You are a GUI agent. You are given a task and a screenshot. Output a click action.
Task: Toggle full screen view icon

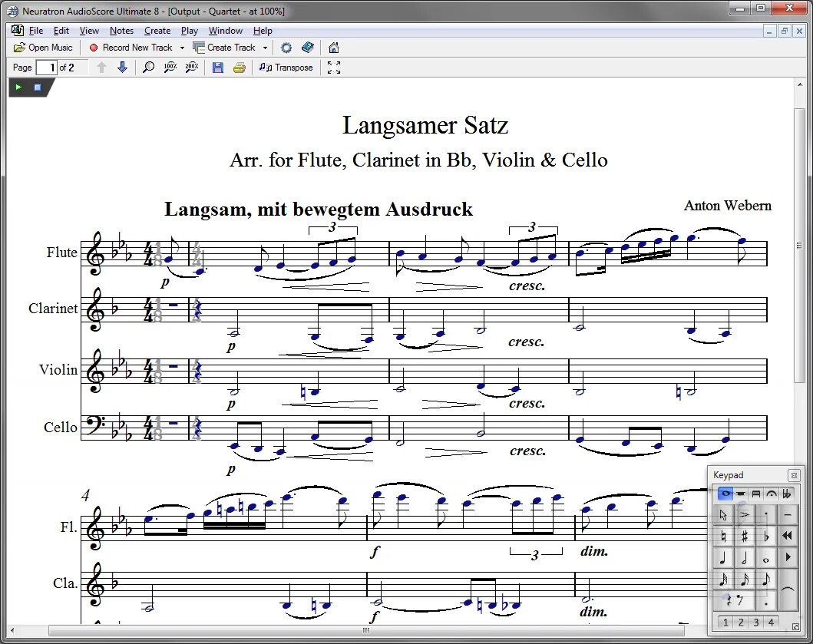334,68
